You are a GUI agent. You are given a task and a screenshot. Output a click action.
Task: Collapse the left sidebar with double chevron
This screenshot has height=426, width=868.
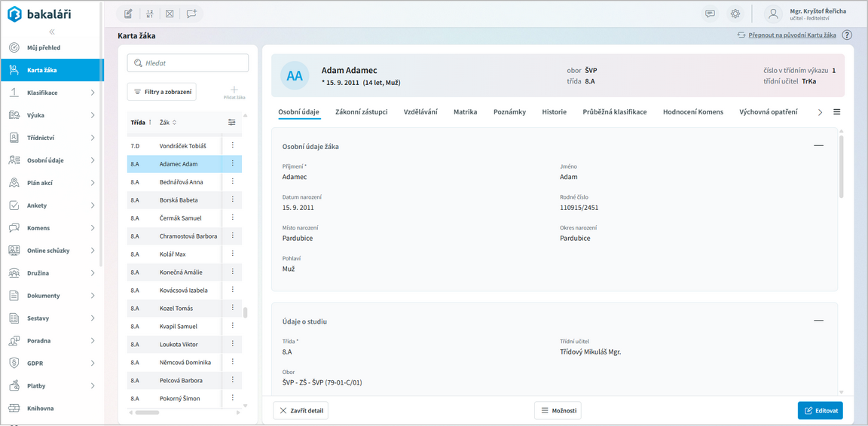click(52, 32)
